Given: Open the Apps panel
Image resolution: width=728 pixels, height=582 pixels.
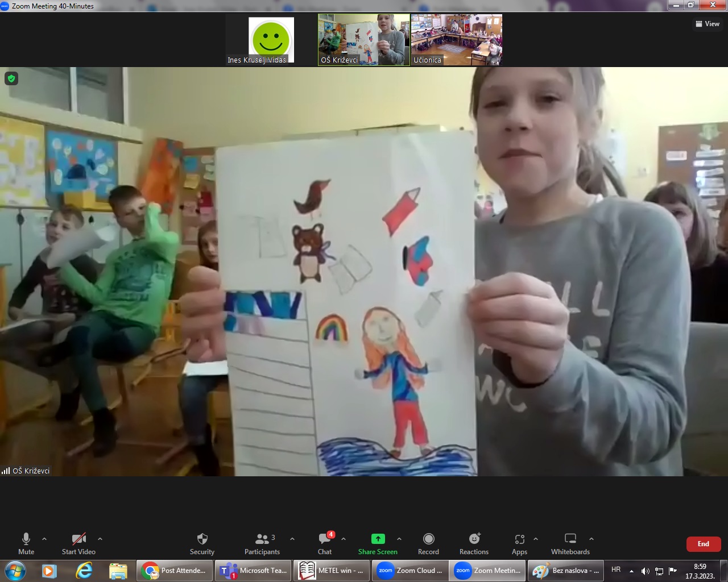Looking at the screenshot, I should click(519, 543).
